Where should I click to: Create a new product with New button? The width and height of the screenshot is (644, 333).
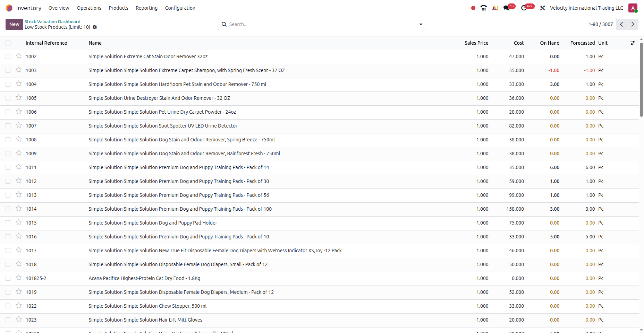tap(14, 24)
